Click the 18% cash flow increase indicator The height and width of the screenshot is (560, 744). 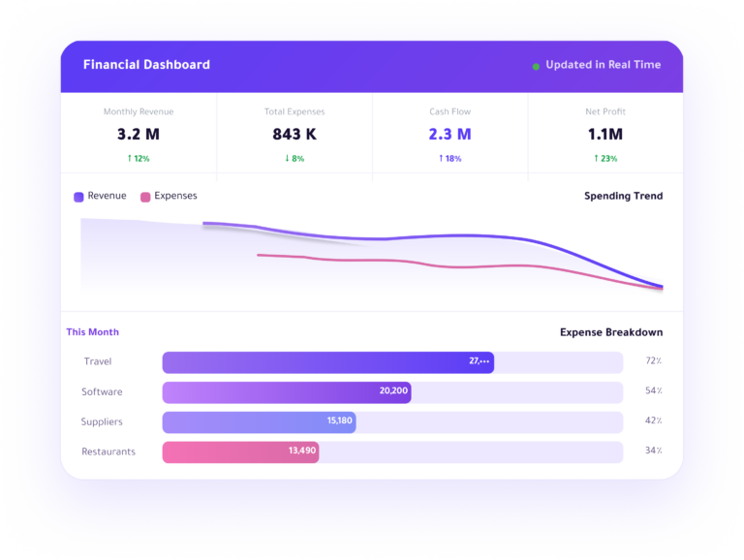[449, 159]
